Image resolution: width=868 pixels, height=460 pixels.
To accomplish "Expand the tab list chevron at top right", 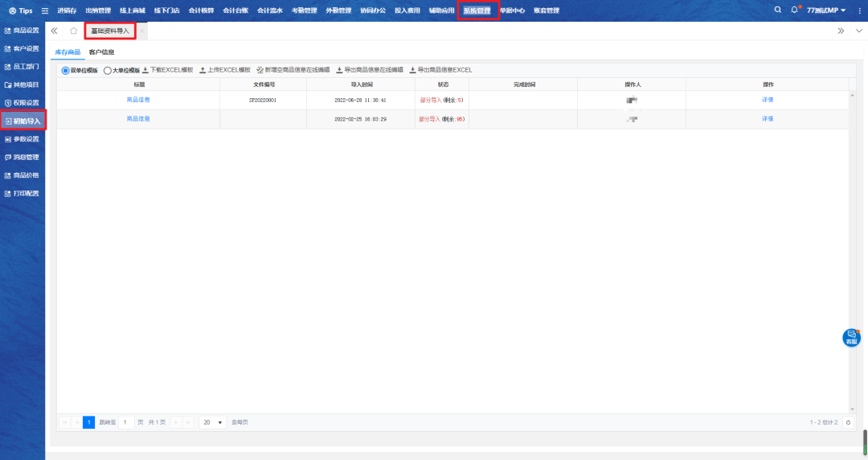I will coord(859,31).
